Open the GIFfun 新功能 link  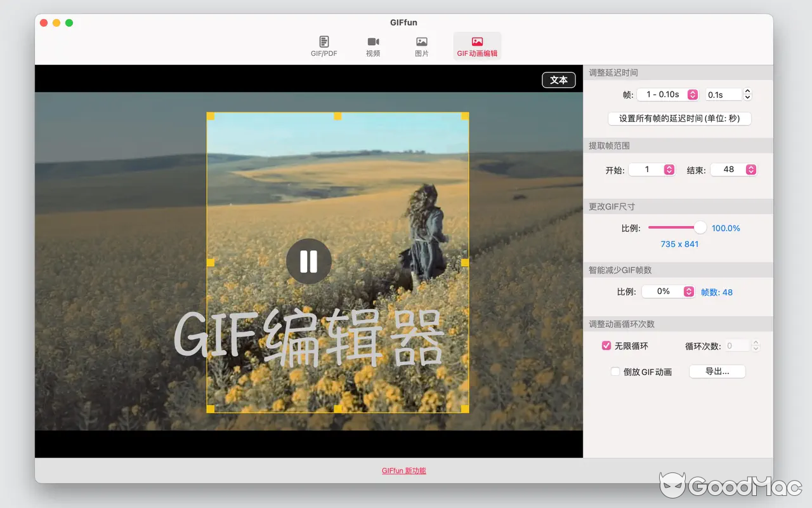tap(404, 471)
